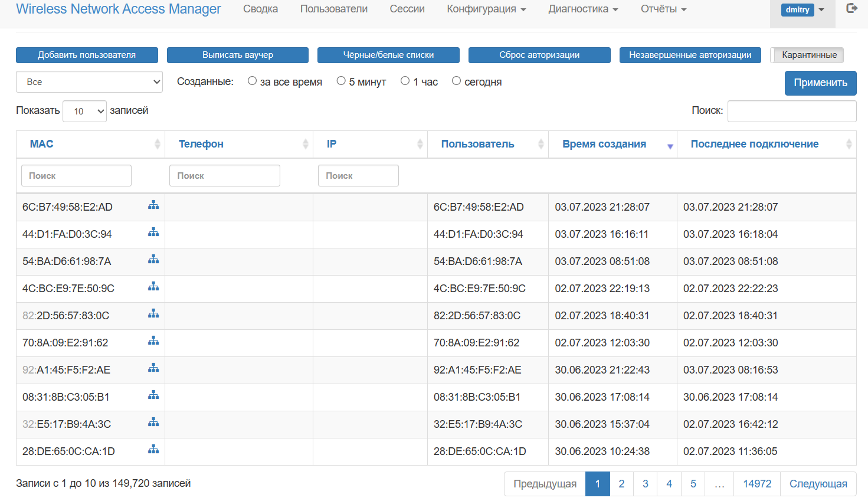Click network icon for 08:31:8B:C3:05:B1
Viewport: 868px width, 501px height.
[153, 395]
